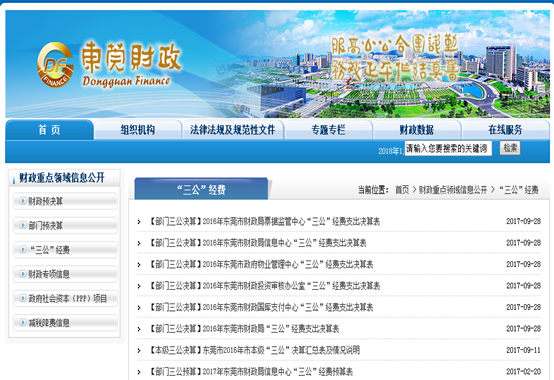Image resolution: width=554 pixels, height=380 pixels.
Task: Click arrow before 财政局信息中心 决算表 entry
Action: (x=139, y=243)
